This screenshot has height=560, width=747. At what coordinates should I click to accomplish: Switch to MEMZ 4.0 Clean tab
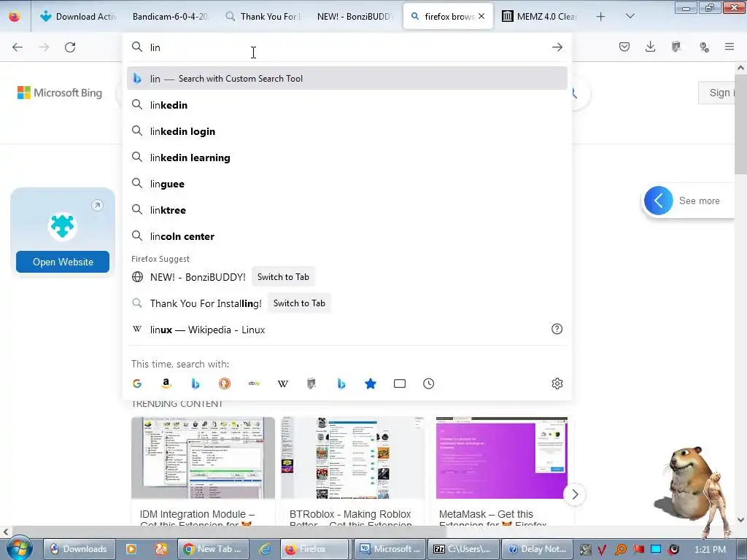pos(541,16)
